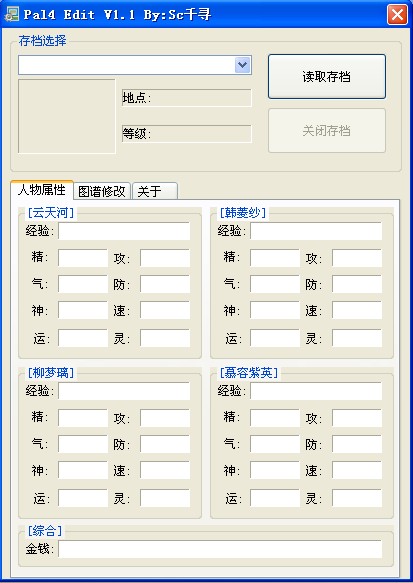Open the 存档选择 save file dropdown arrow
This screenshot has height=583, width=413.
click(243, 65)
